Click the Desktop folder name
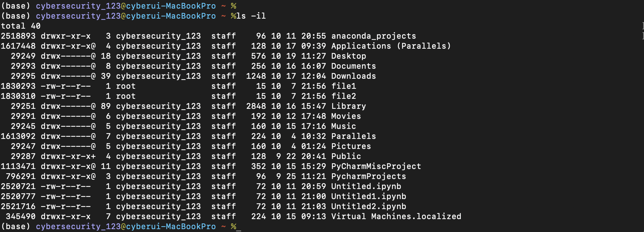Viewport: 644px width, 232px height. (x=348, y=56)
